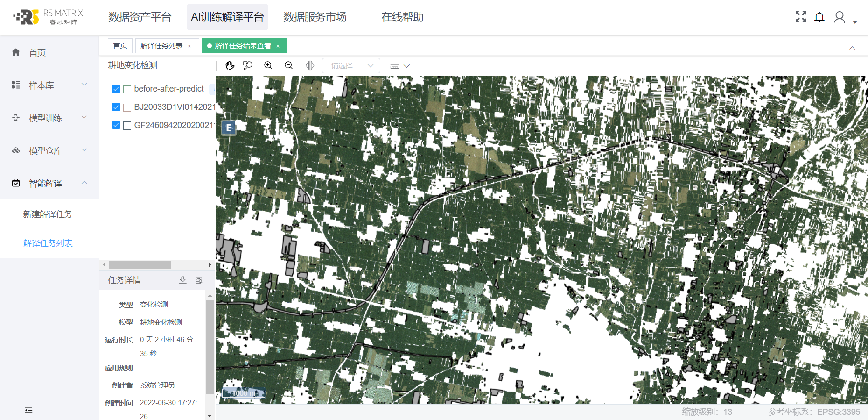The image size is (868, 420).
Task: Toggle the GF246094202020021 layer visibility checkbox
Action: (x=116, y=125)
